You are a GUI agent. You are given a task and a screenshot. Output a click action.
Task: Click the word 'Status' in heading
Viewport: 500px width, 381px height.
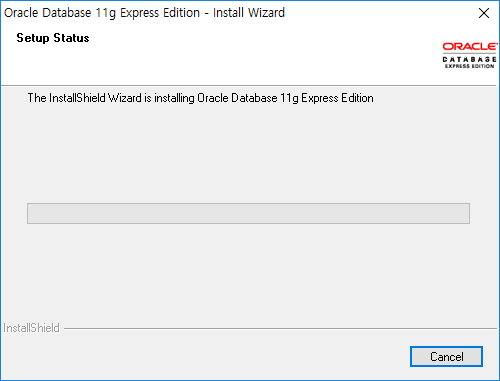[71, 38]
